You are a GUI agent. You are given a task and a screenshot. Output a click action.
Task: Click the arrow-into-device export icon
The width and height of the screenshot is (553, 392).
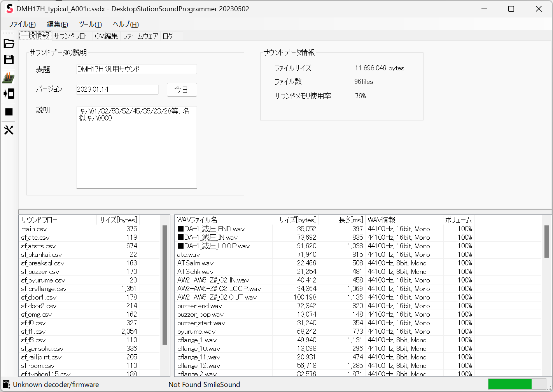tap(9, 94)
